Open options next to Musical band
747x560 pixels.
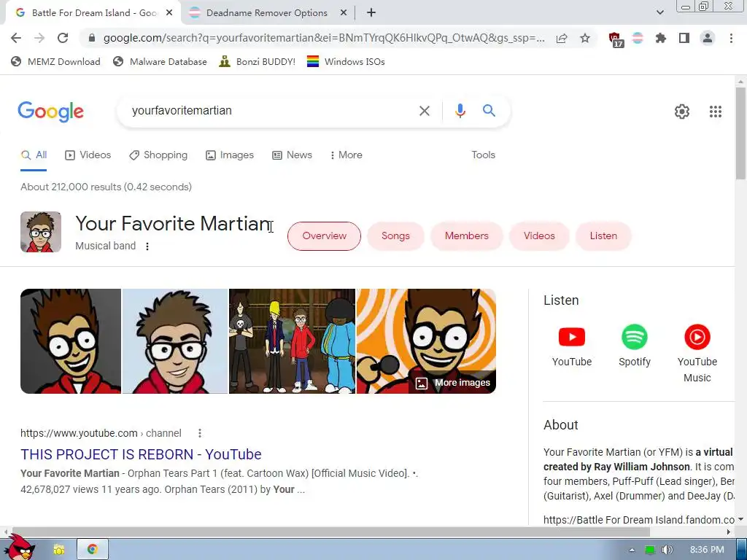(x=147, y=246)
